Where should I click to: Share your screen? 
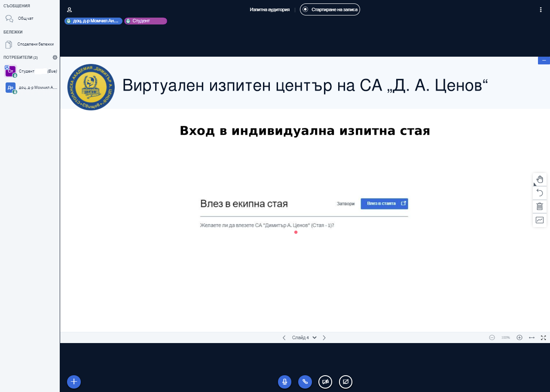pos(345,382)
